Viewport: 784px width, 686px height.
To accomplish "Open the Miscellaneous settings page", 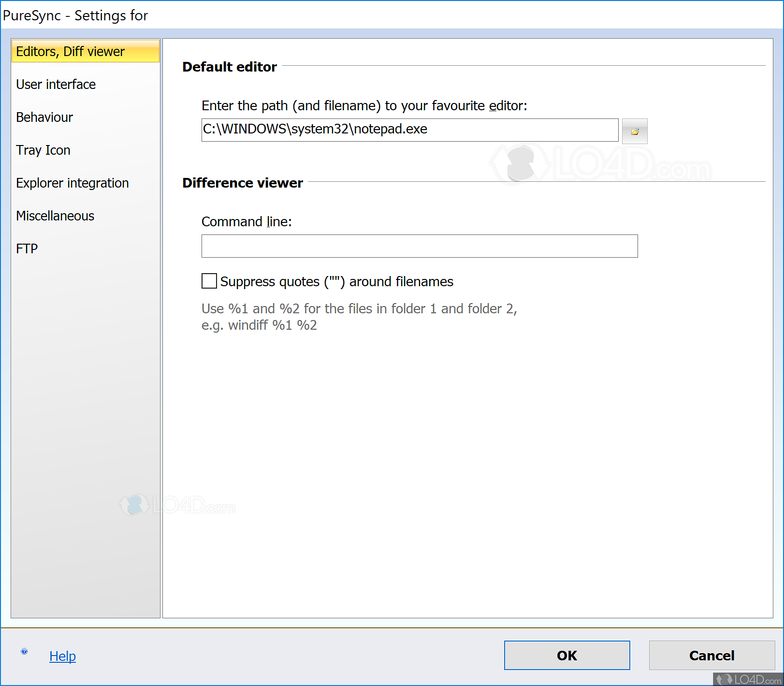I will 55,216.
